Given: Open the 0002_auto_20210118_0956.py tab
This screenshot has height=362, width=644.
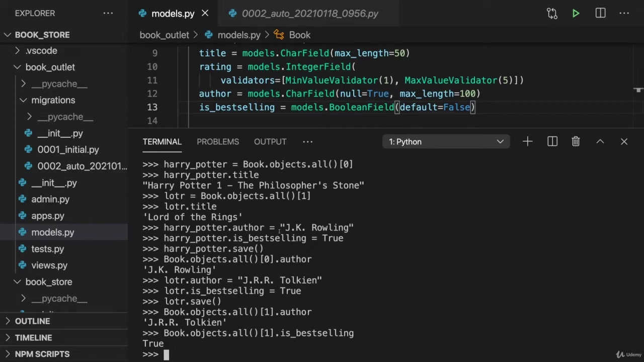Looking at the screenshot, I should tap(309, 14).
